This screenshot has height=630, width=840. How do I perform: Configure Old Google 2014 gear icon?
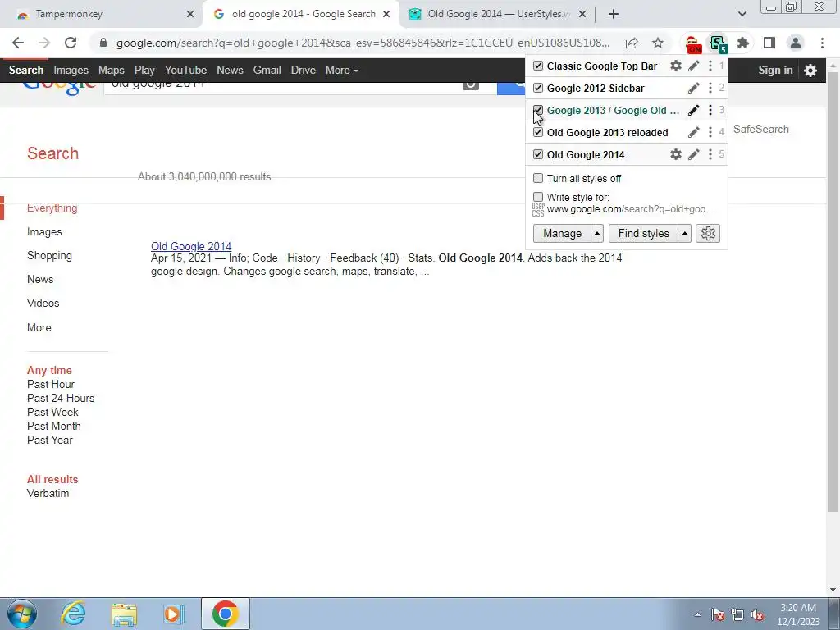coord(676,154)
